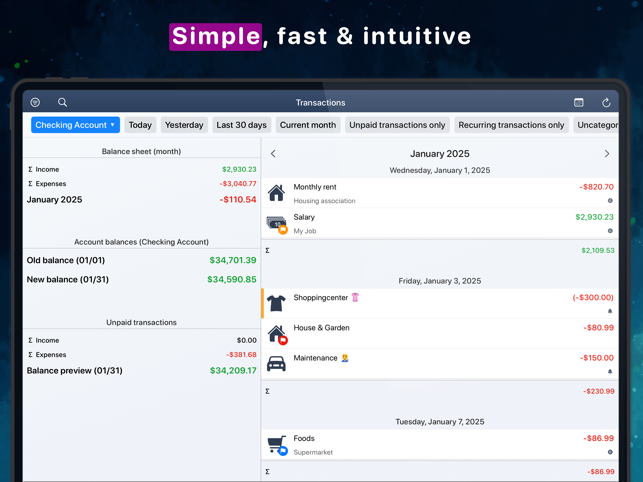This screenshot has height=482, width=643.
Task: Filter by Recurring transactions only
Action: (511, 125)
